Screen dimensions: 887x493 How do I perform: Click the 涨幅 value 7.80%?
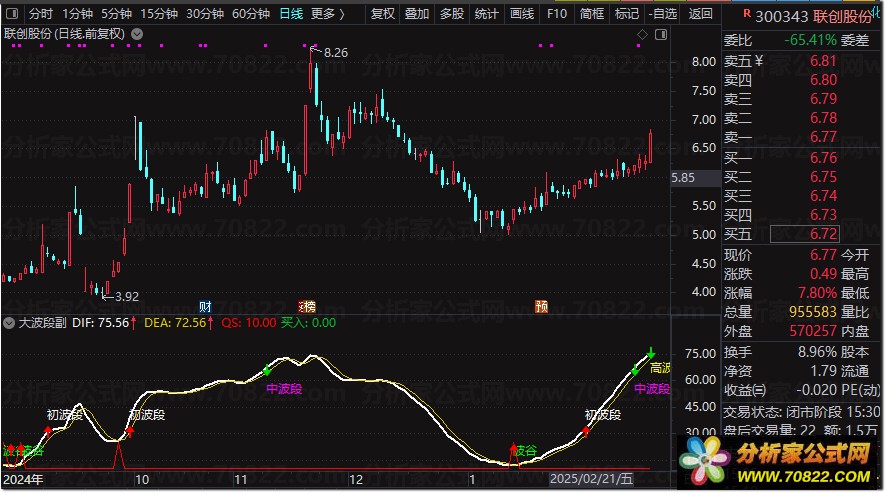(x=817, y=293)
